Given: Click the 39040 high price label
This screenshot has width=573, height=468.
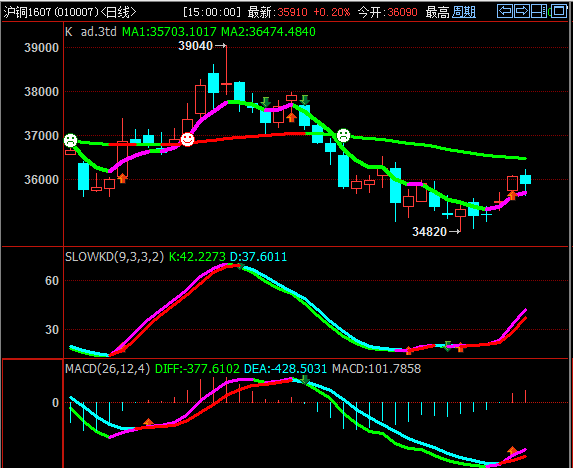Looking at the screenshot, I should pyautogui.click(x=196, y=46).
